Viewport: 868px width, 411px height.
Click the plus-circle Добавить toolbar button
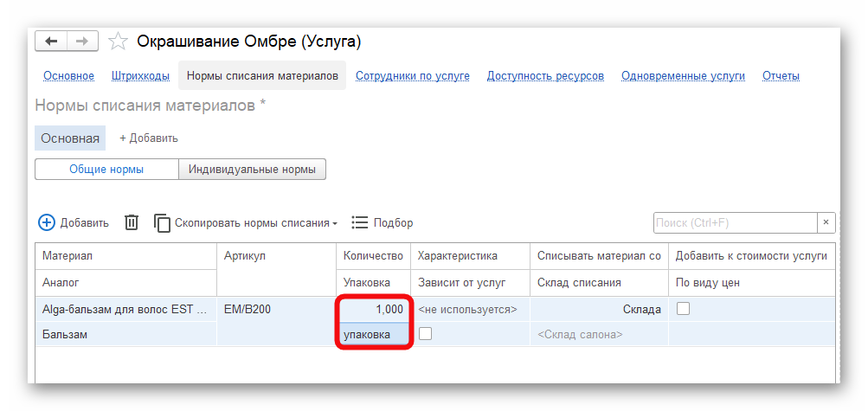click(74, 223)
